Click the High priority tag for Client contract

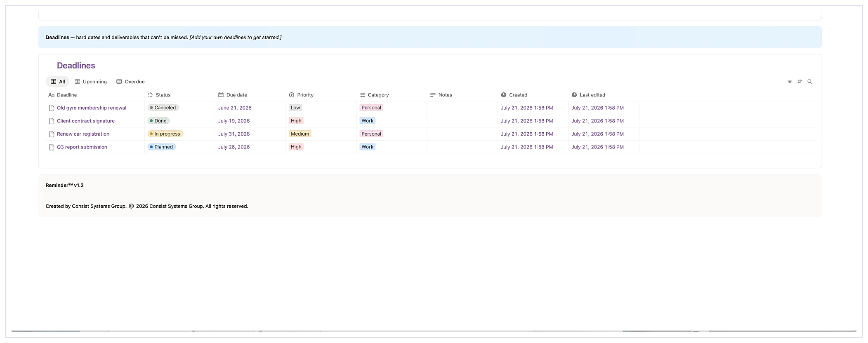point(296,121)
